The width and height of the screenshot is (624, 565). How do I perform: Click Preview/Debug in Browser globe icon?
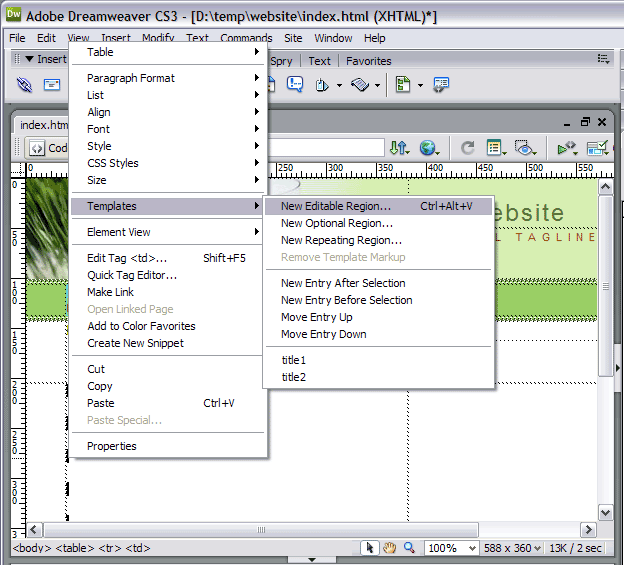(x=429, y=148)
